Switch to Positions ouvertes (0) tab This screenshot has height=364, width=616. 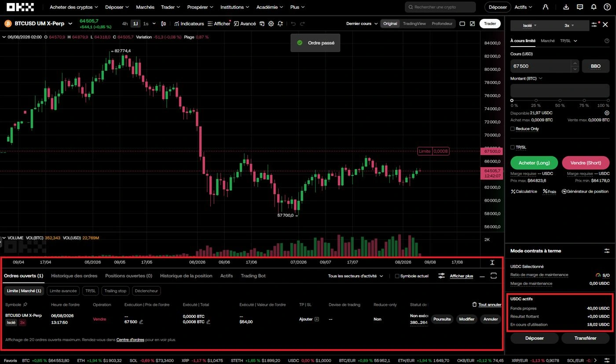tap(128, 276)
